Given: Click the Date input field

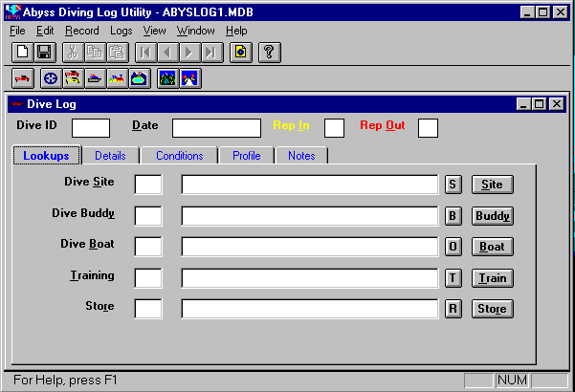Looking at the screenshot, I should pyautogui.click(x=217, y=128).
